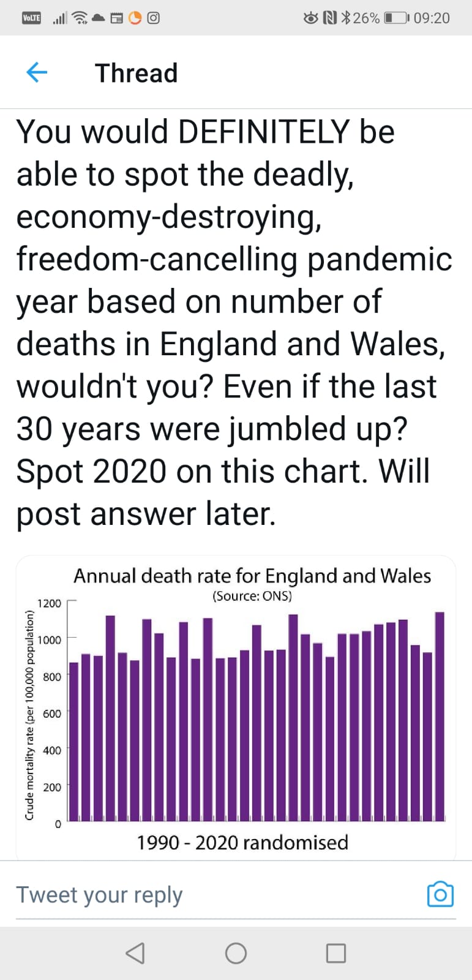Open camera to attach photo to reply
472x980 pixels.
coord(440,895)
